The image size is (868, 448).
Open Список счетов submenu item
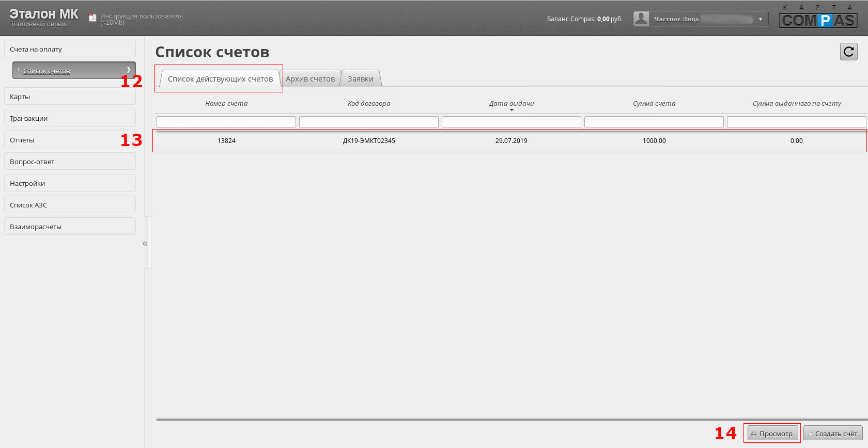pyautogui.click(x=74, y=71)
